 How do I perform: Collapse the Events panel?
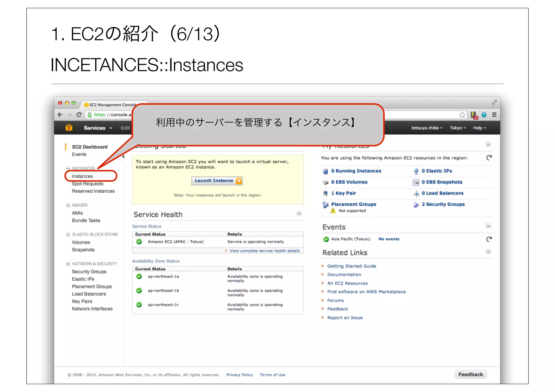point(488,226)
